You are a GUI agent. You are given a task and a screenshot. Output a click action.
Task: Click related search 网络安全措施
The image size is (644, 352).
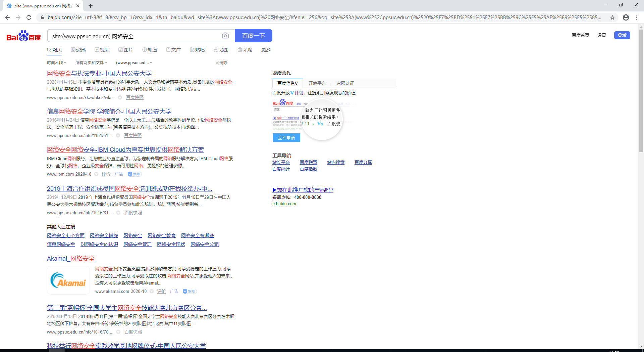click(x=104, y=236)
